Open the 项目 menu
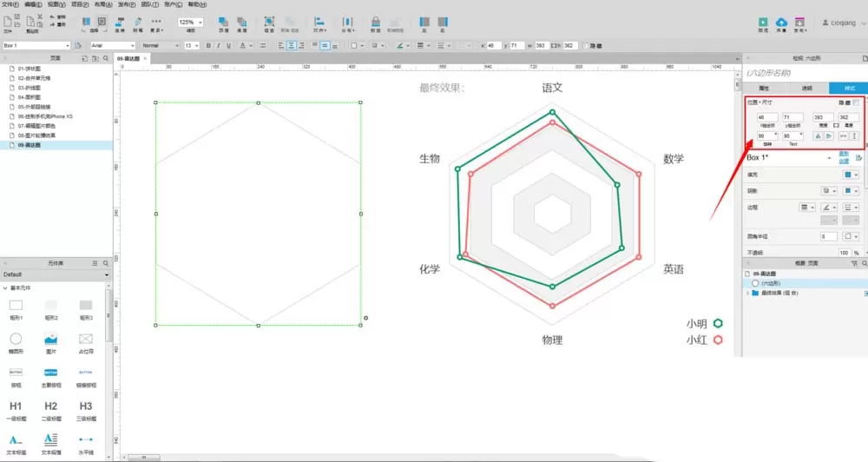 (80, 4)
